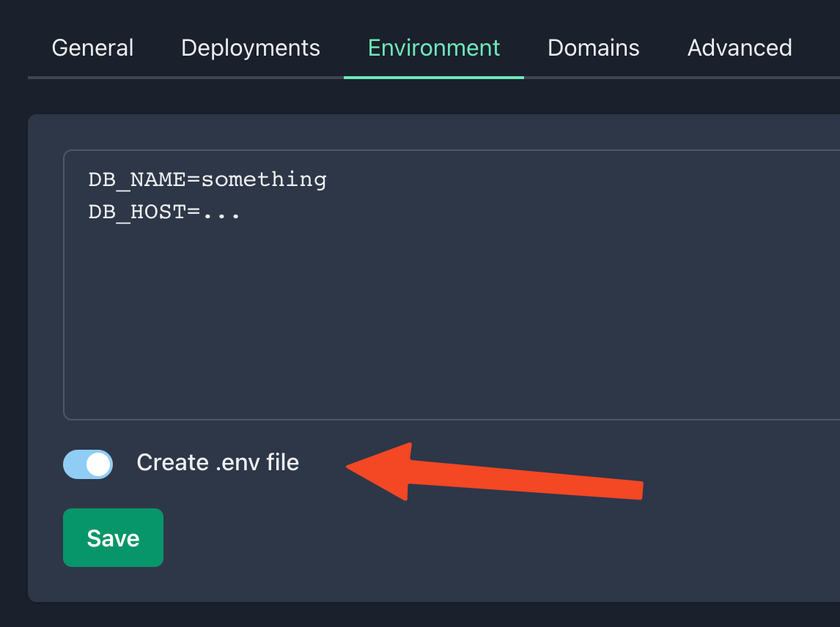Place cursor on the DB_HOST=... line
The image size is (840, 627).
point(164,212)
